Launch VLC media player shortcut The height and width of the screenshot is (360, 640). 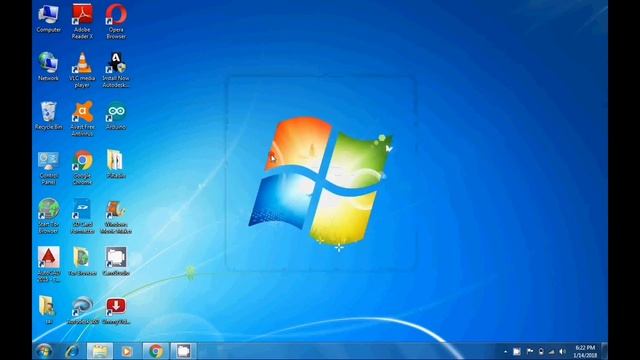coord(82,70)
